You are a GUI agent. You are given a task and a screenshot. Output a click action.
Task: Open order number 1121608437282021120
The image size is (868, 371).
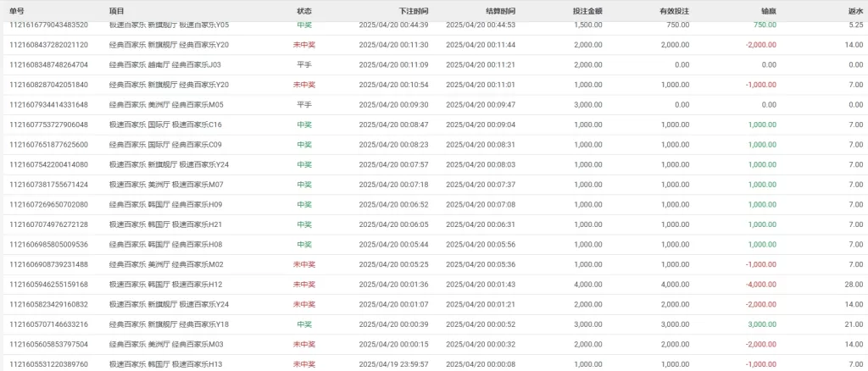48,45
